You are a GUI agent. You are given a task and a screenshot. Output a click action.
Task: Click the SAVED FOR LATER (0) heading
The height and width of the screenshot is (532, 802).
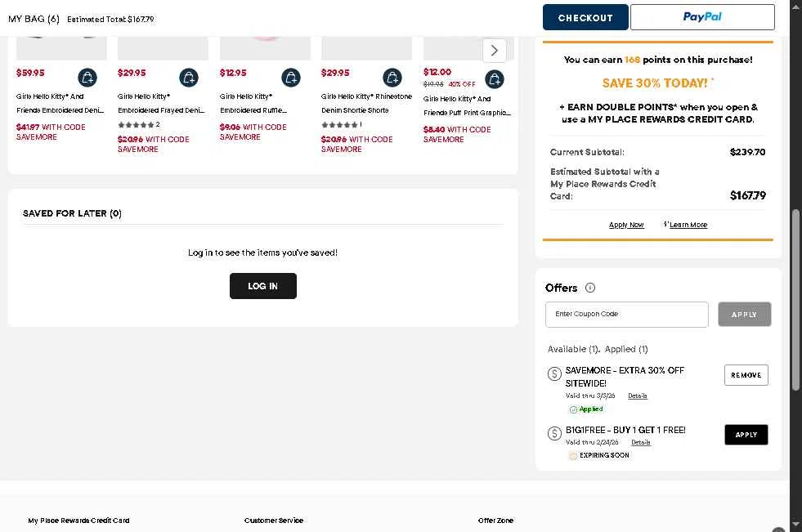tap(72, 213)
